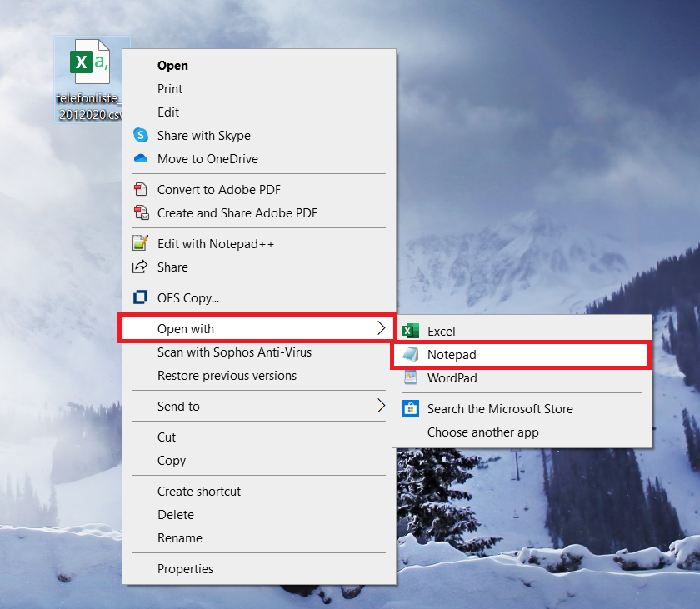Choose Create shortcut in the context menu
This screenshot has height=609, width=700.
pos(199,491)
